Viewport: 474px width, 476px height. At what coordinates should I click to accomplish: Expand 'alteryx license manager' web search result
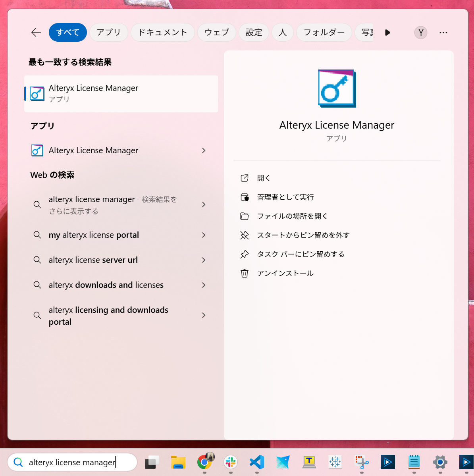[x=204, y=204]
